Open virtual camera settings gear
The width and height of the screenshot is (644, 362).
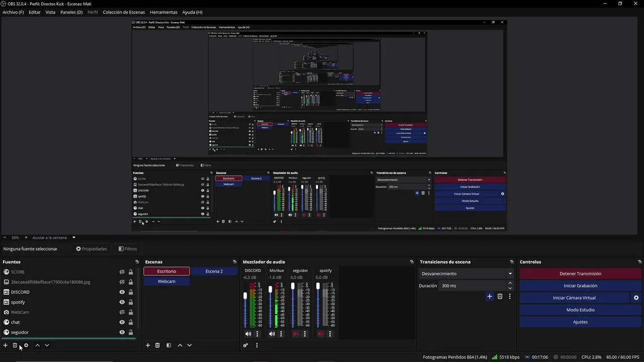(636, 298)
